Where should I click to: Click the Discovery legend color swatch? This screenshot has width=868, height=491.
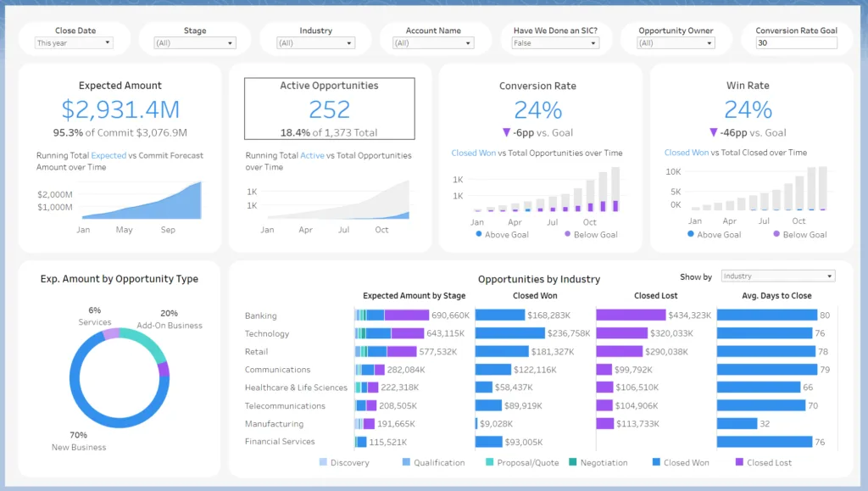[x=323, y=462]
